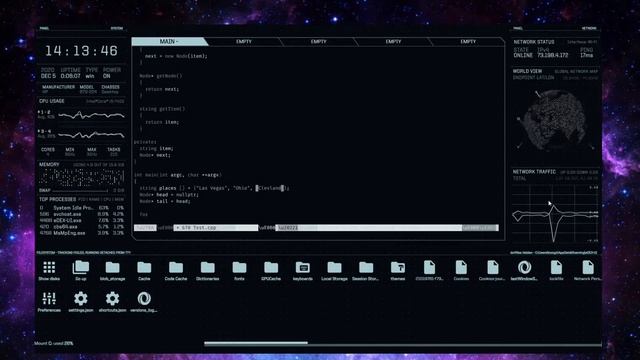Viewport: 640px width, 360px height.
Task: Click the "Cleveland" string in the code
Action: [270, 188]
